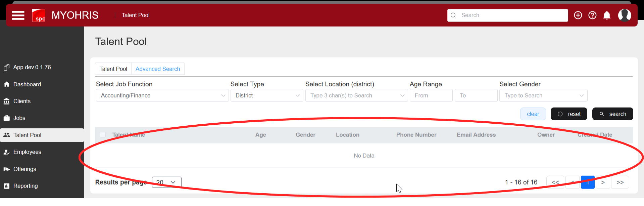Open the Select Type District dropdown
Viewport: 644px width, 206px height.
point(267,95)
